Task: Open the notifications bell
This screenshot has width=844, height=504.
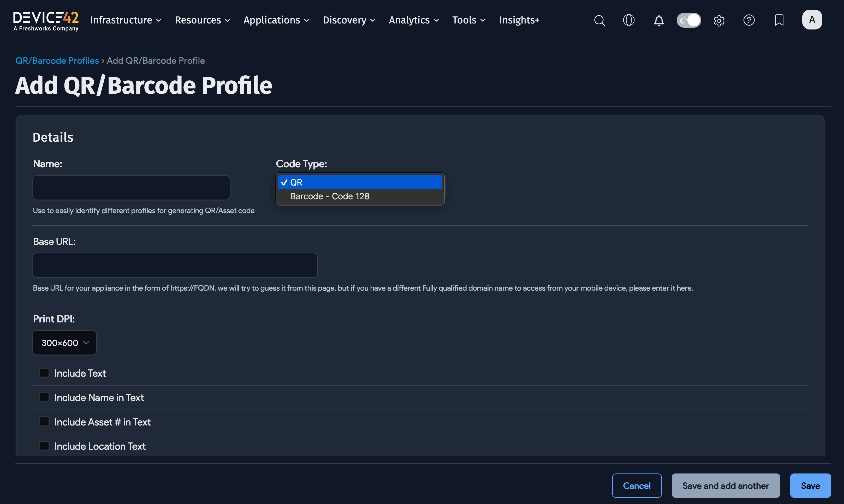Action: [x=658, y=20]
